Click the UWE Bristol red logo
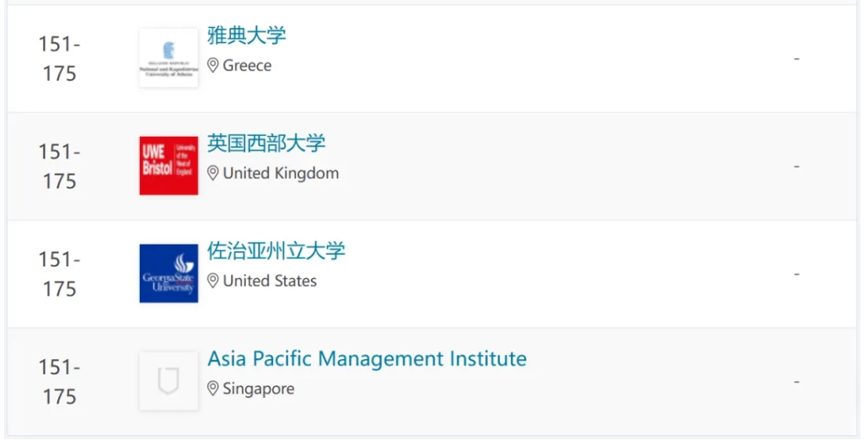The height and width of the screenshot is (446, 868). point(169,166)
